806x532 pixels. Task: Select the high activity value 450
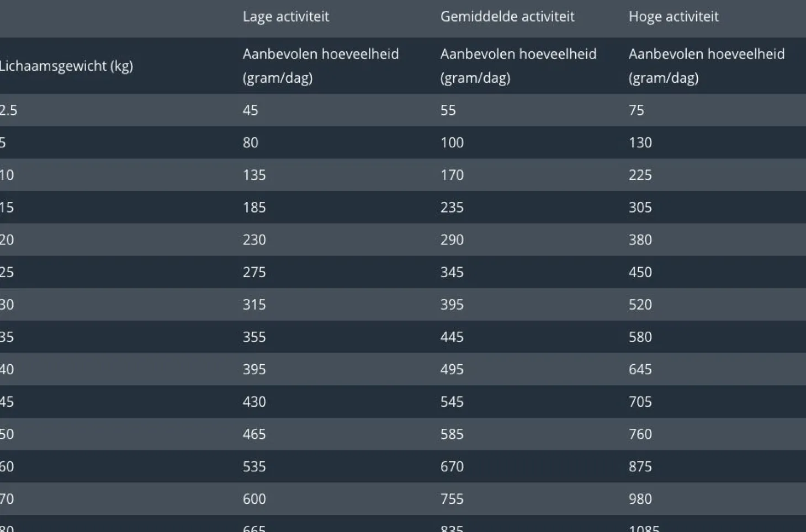pos(640,272)
